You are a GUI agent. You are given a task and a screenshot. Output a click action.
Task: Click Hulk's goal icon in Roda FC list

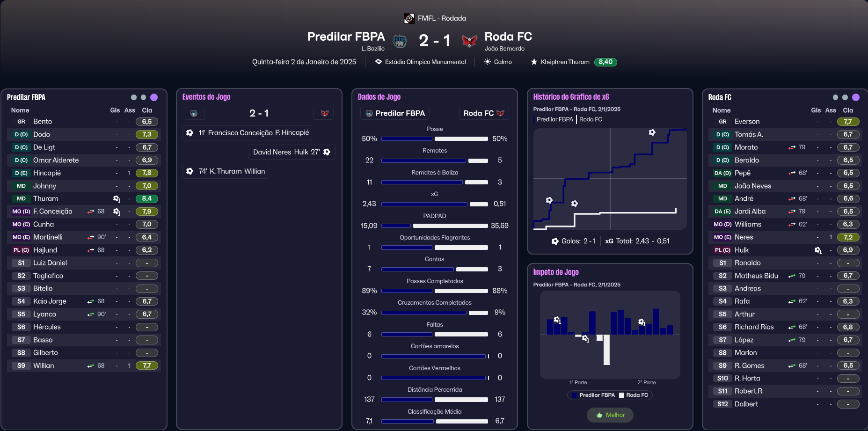pyautogui.click(x=817, y=250)
